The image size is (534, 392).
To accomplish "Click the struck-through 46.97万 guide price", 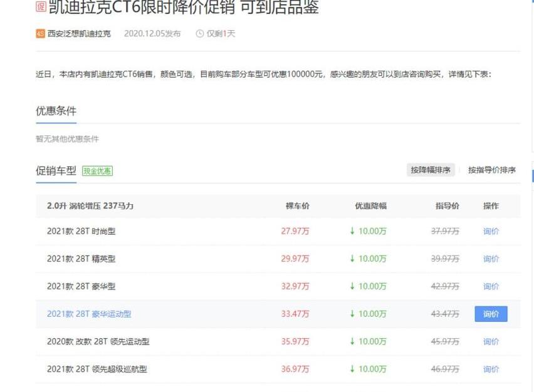I will (x=445, y=369).
